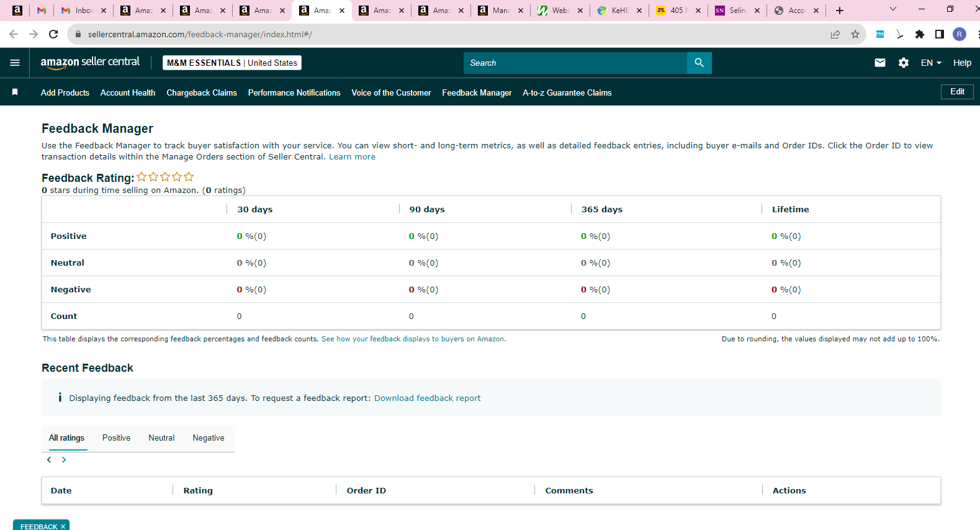Click the Lifetime column header
This screenshot has width=980, height=530.
tap(790, 209)
